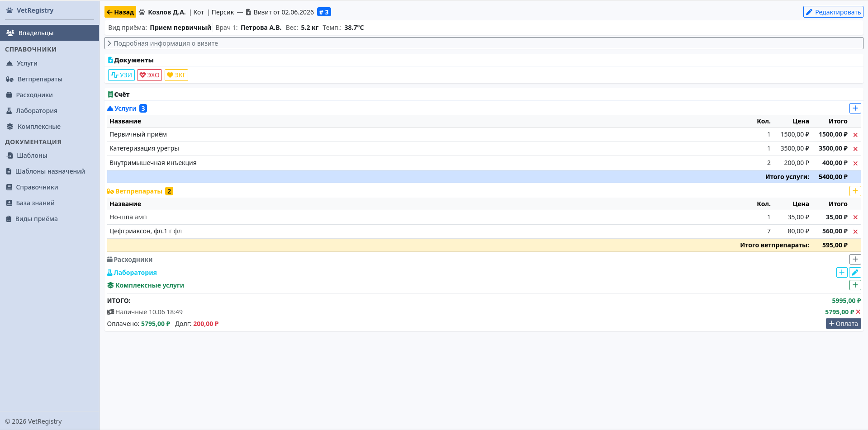Viewport: 868px width, 430px height.
Task: Click Ветпрепараты section heading
Action: pos(139,191)
